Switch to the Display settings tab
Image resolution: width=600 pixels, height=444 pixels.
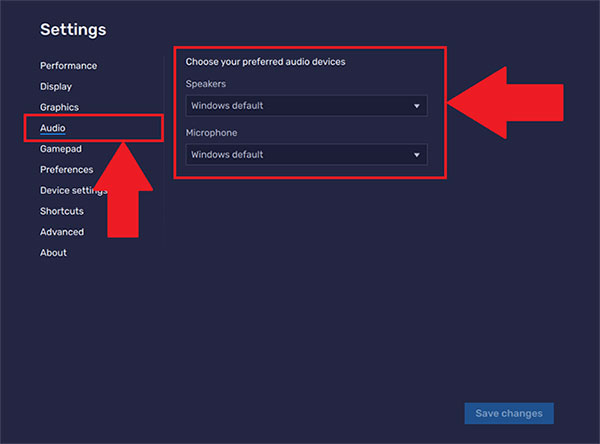56,87
